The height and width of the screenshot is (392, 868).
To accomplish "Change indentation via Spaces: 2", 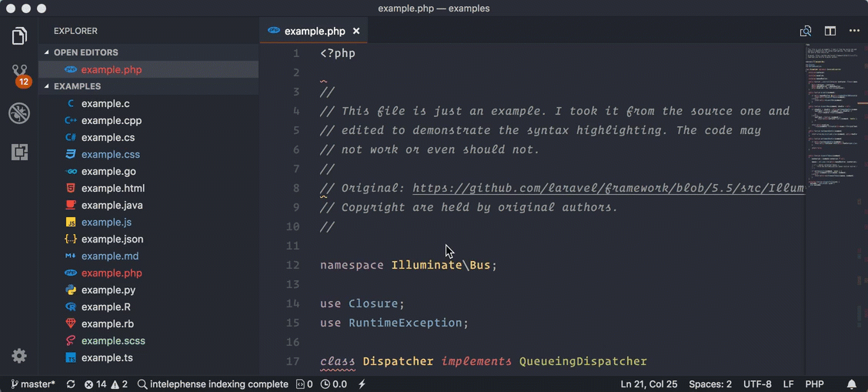I will coord(712,384).
